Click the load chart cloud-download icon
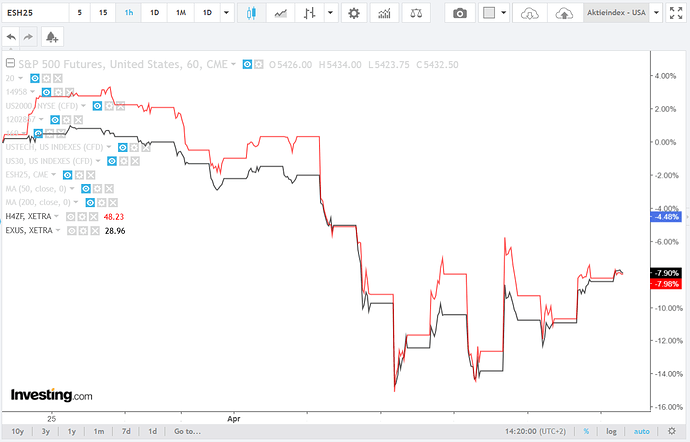The height and width of the screenshot is (442, 690). [x=529, y=13]
